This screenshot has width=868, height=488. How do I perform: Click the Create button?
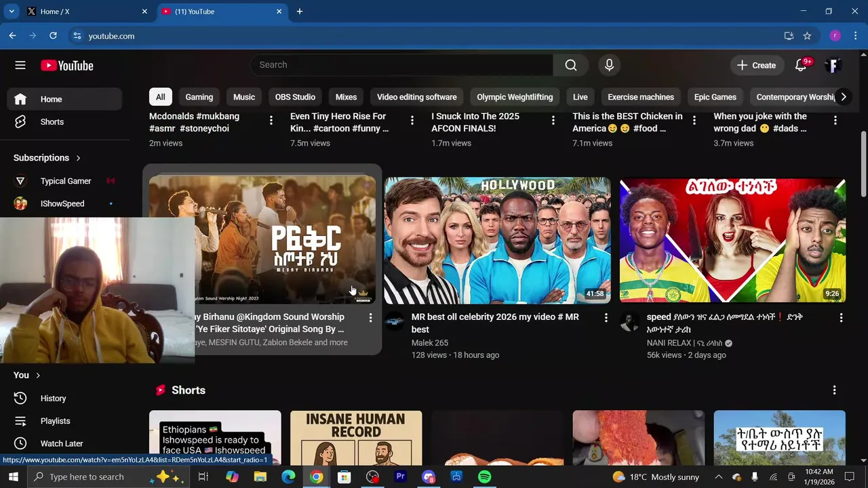coord(756,65)
